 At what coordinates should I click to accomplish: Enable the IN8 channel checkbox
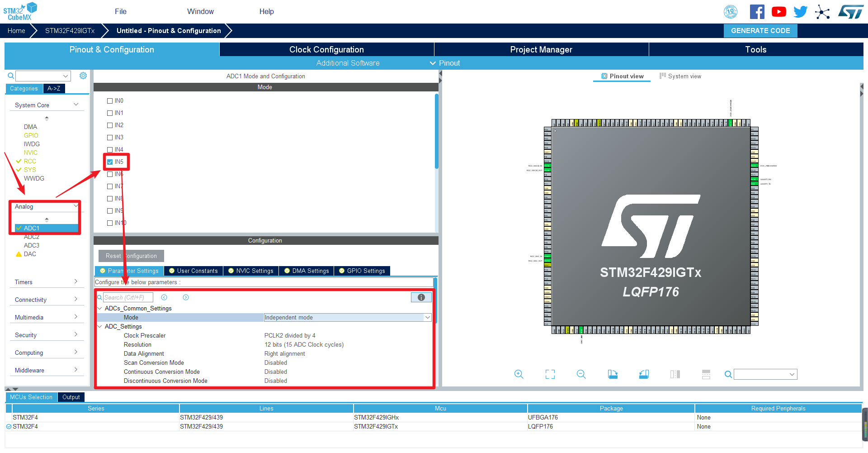[110, 199]
